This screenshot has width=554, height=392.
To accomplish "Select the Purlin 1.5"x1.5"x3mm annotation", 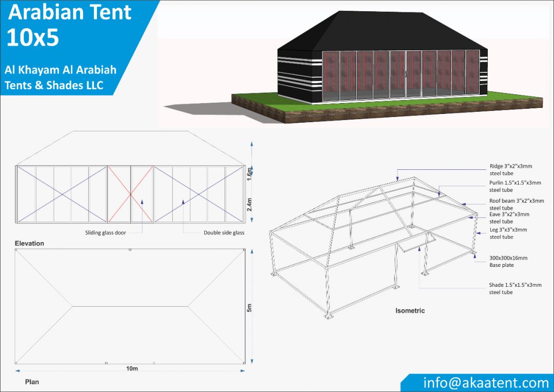I will coord(514,186).
